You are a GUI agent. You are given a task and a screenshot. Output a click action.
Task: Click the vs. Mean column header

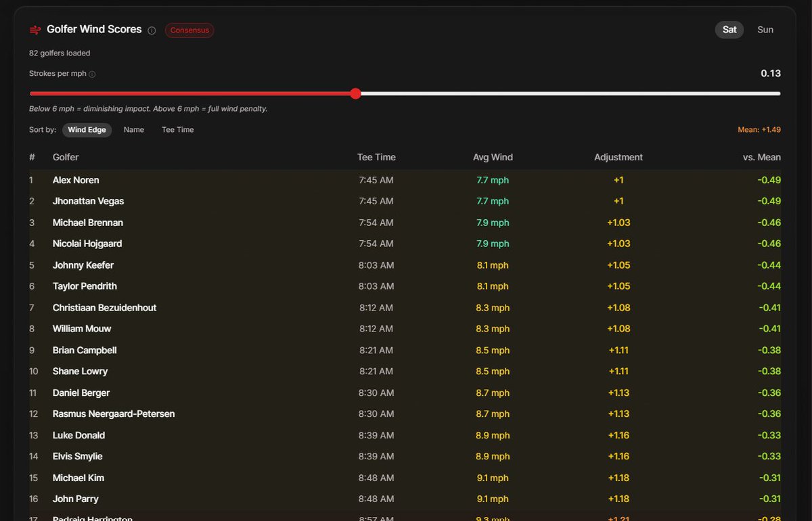click(x=762, y=157)
